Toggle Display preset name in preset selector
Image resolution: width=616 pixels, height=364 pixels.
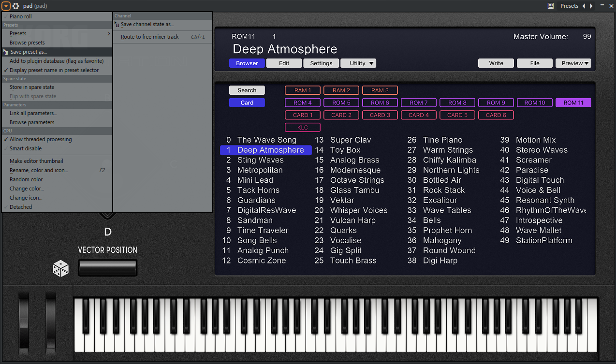pyautogui.click(x=54, y=70)
